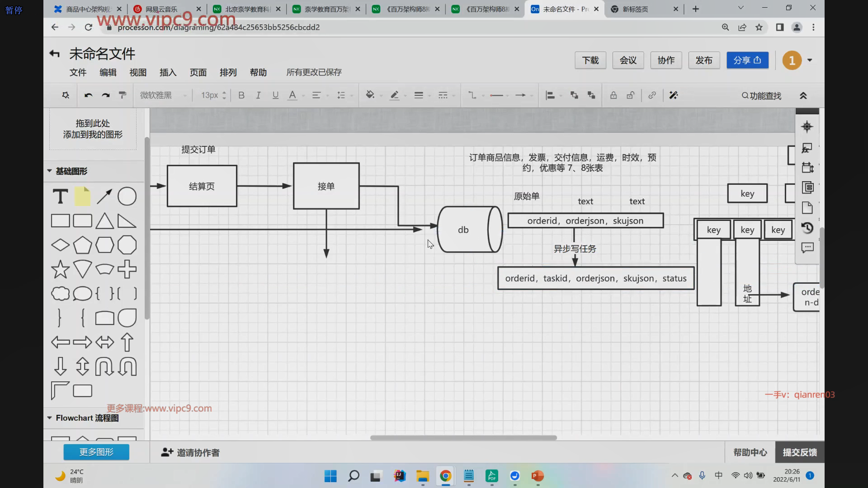Open the 排列 menu
Image resolution: width=868 pixels, height=488 pixels.
228,72
